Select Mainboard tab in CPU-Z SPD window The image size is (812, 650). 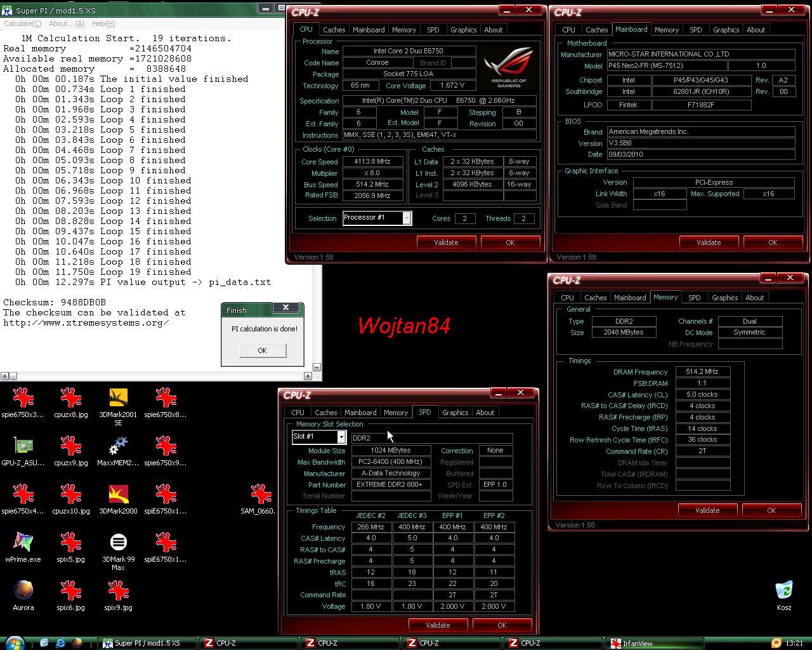(x=360, y=413)
